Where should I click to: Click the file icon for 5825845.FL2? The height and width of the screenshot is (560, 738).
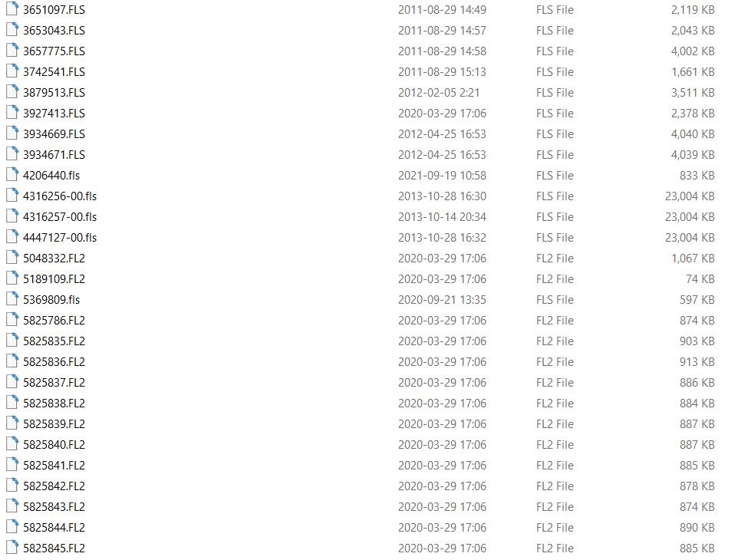point(12,547)
